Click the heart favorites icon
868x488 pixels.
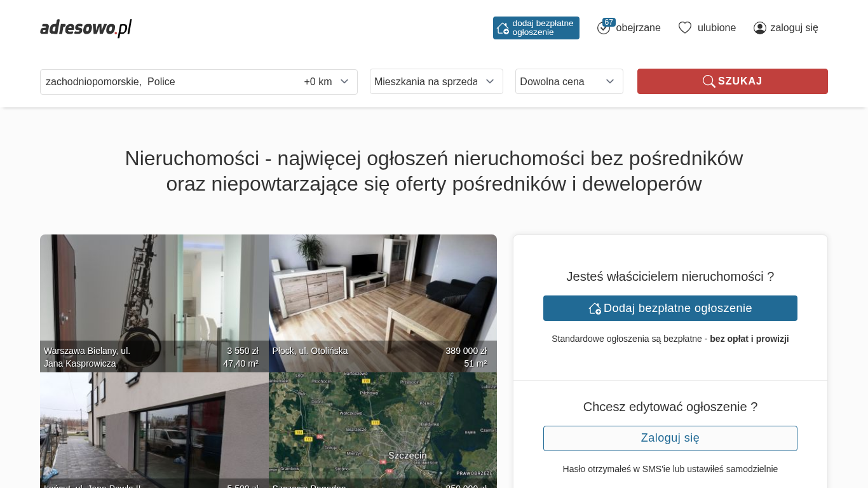684,28
